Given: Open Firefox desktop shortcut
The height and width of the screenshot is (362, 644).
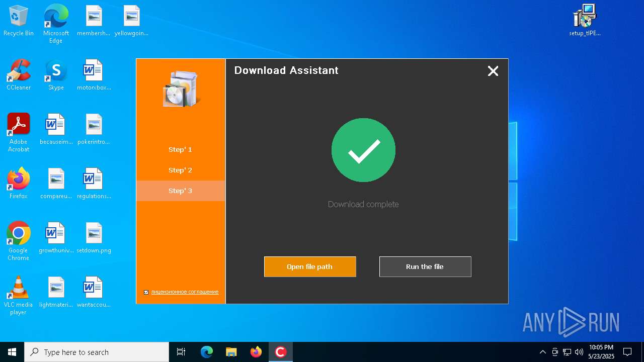Looking at the screenshot, I should pyautogui.click(x=19, y=184).
